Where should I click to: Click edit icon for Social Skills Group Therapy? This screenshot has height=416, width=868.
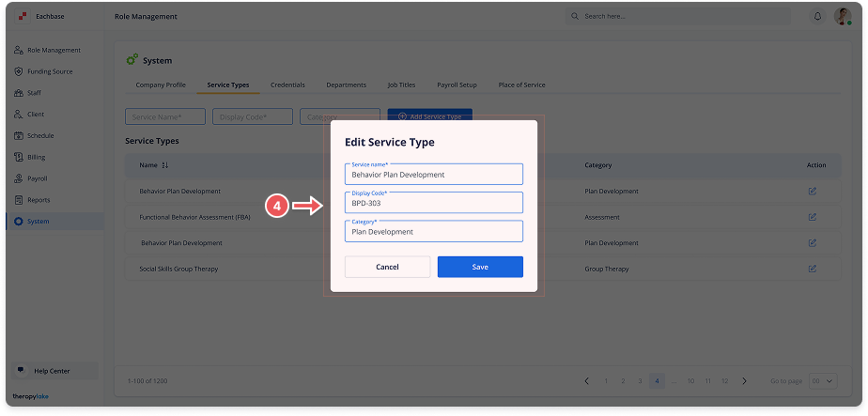click(812, 269)
